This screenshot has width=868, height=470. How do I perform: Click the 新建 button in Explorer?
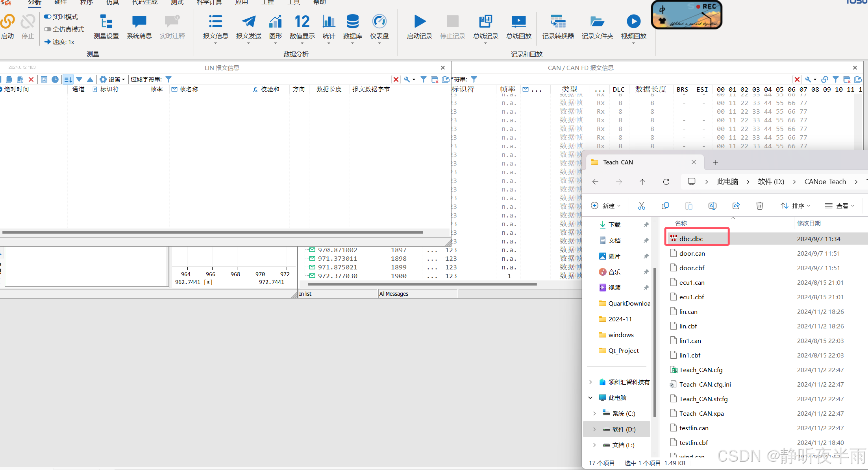click(605, 206)
